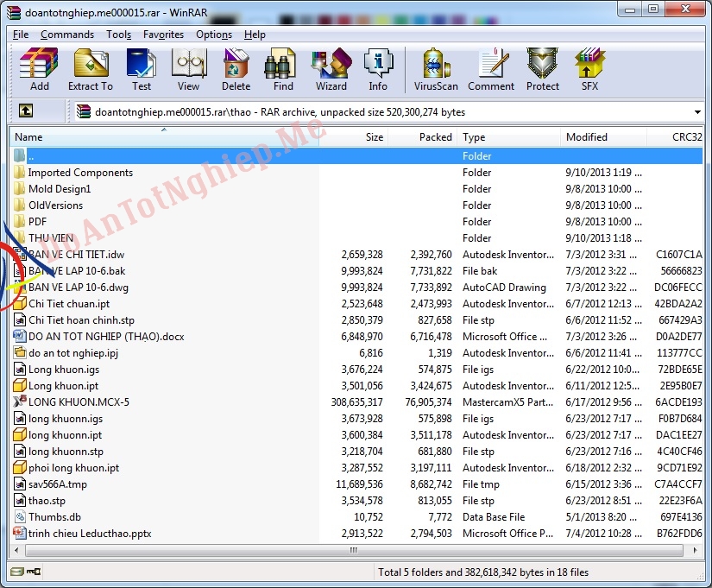
Task: Click the disk drive status icon
Action: 16,572
